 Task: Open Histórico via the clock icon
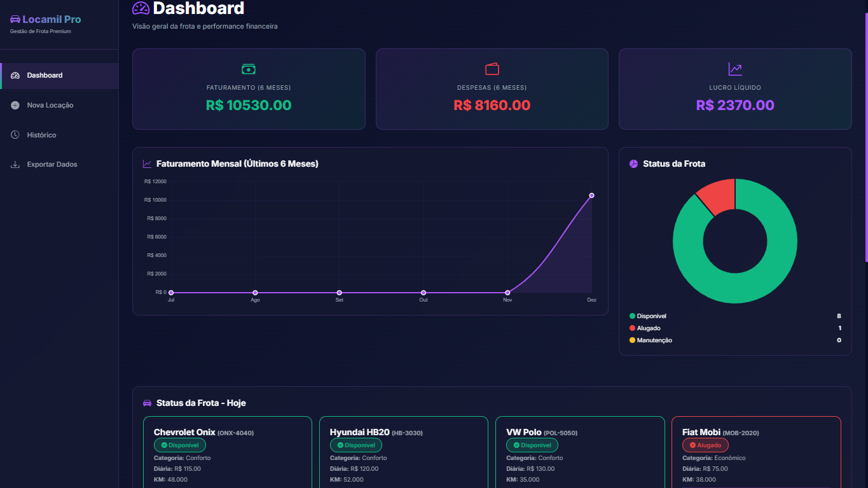pyautogui.click(x=14, y=134)
